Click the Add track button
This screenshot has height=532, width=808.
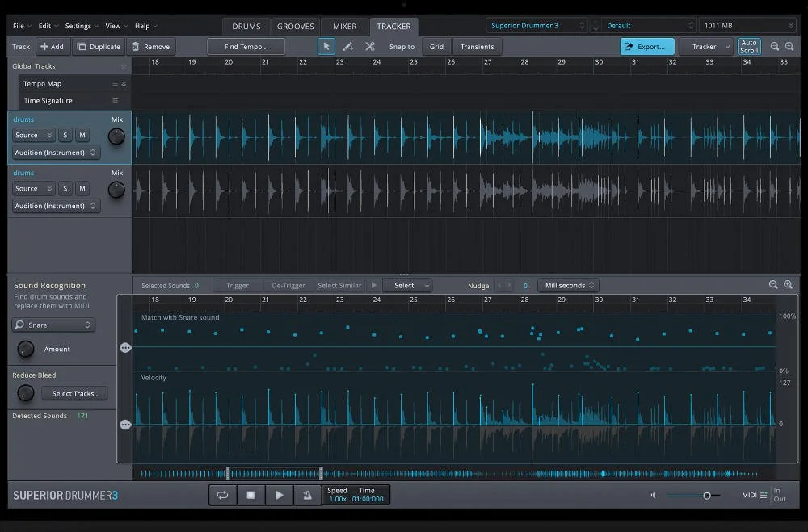click(52, 46)
